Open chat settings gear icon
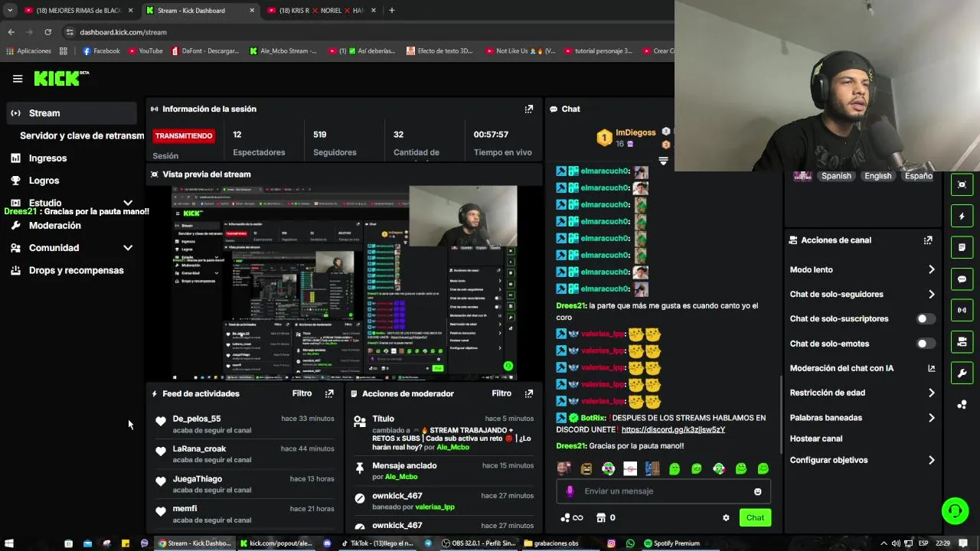The height and width of the screenshot is (551, 980). click(726, 518)
